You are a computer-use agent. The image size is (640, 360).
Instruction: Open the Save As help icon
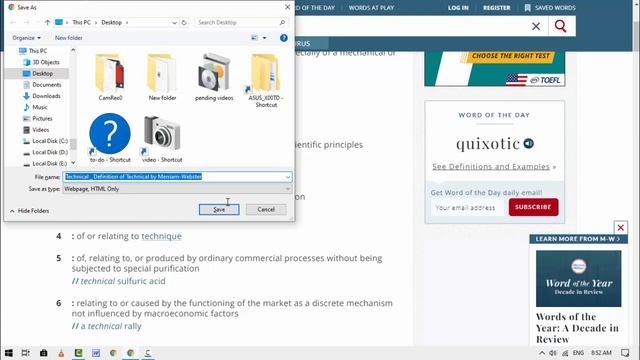[x=284, y=38]
